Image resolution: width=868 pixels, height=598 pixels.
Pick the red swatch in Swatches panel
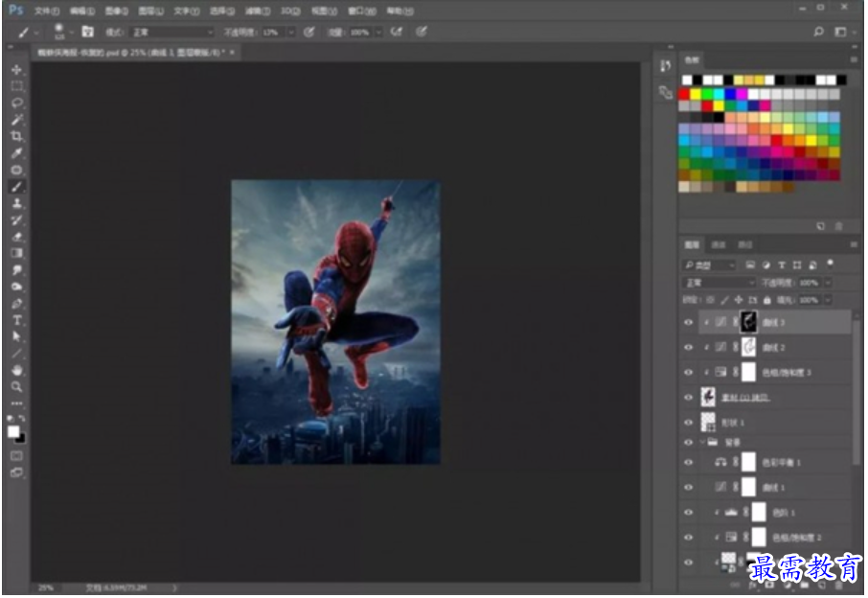(684, 94)
